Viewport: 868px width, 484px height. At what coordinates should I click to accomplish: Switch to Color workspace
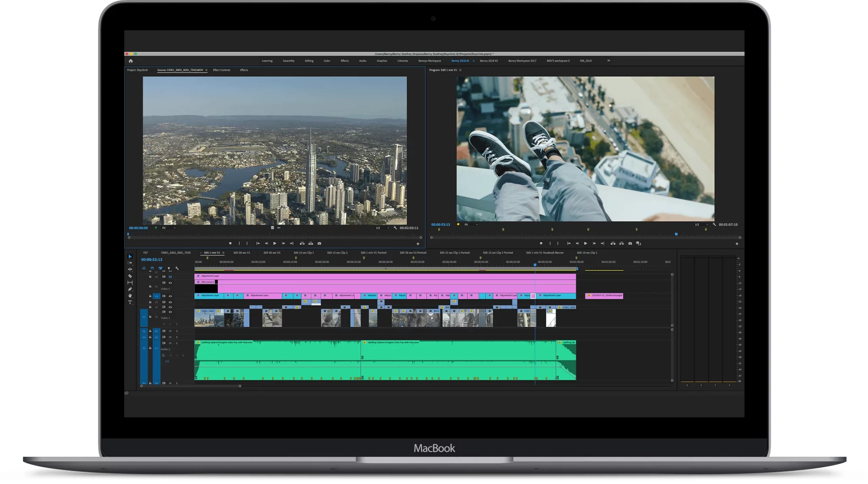327,61
